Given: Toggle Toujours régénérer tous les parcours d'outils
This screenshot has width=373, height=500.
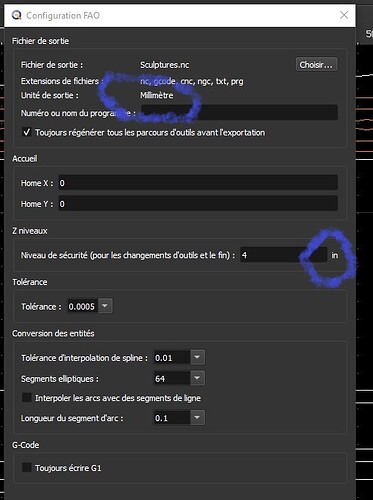Looking at the screenshot, I should pos(27,132).
